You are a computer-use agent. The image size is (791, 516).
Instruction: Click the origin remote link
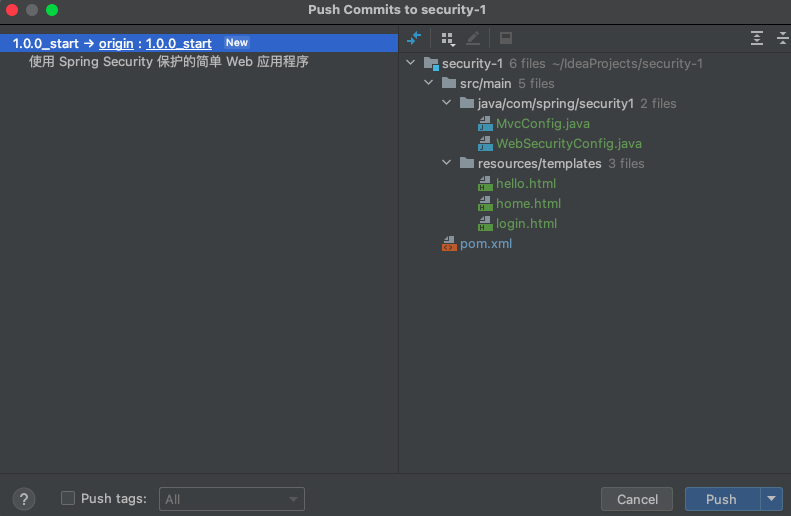tap(116, 43)
